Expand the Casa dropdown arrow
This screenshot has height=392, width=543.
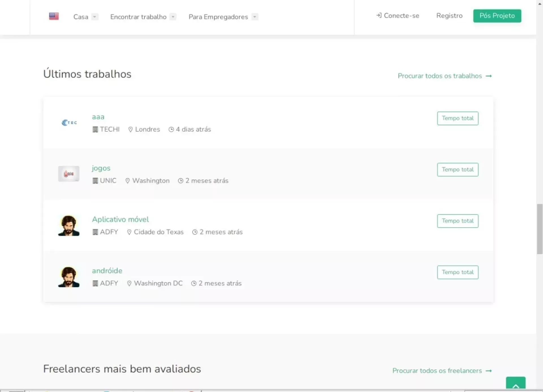tap(95, 17)
